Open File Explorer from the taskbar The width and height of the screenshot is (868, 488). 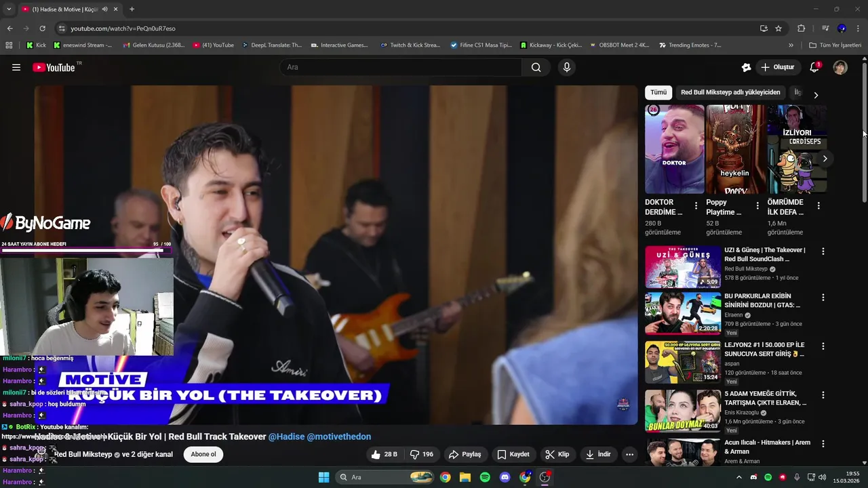(x=465, y=477)
